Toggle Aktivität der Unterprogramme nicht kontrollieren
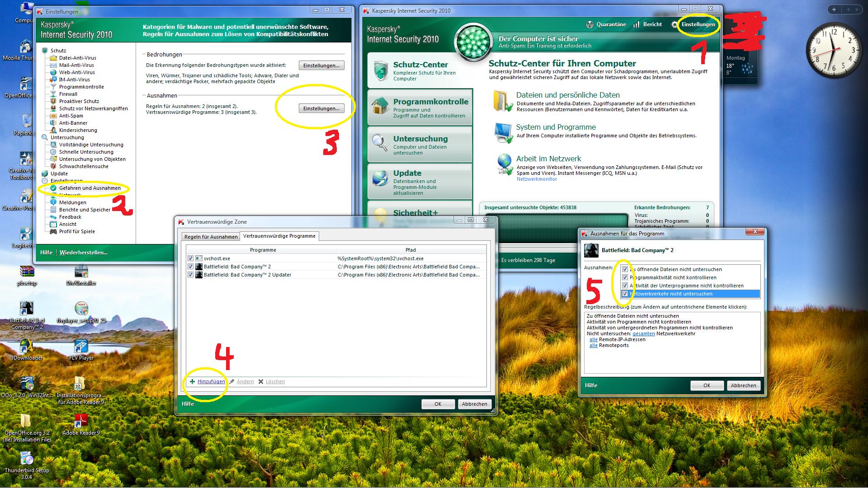The height and width of the screenshot is (488, 868). tap(625, 286)
